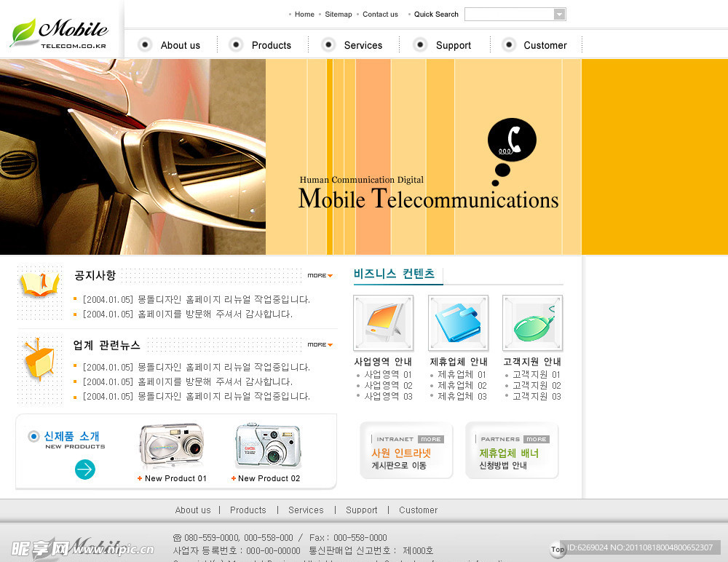Click the 고객지원 02 link
Viewport: 728px width, 562px height.
537,386
